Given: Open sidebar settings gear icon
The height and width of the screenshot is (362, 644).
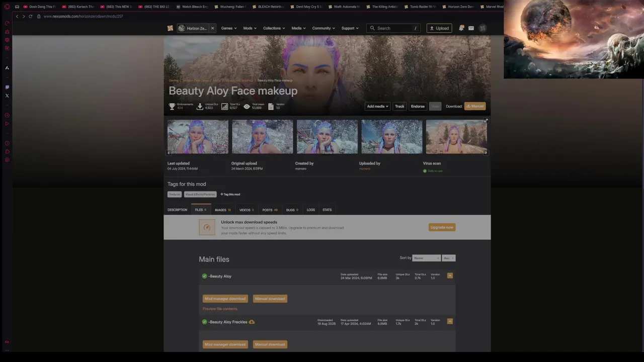Looking at the screenshot, I should [x=7, y=160].
